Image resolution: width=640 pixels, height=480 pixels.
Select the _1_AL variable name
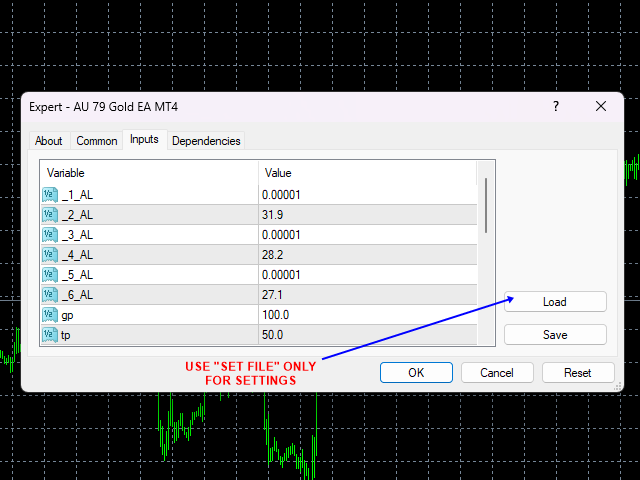point(78,195)
